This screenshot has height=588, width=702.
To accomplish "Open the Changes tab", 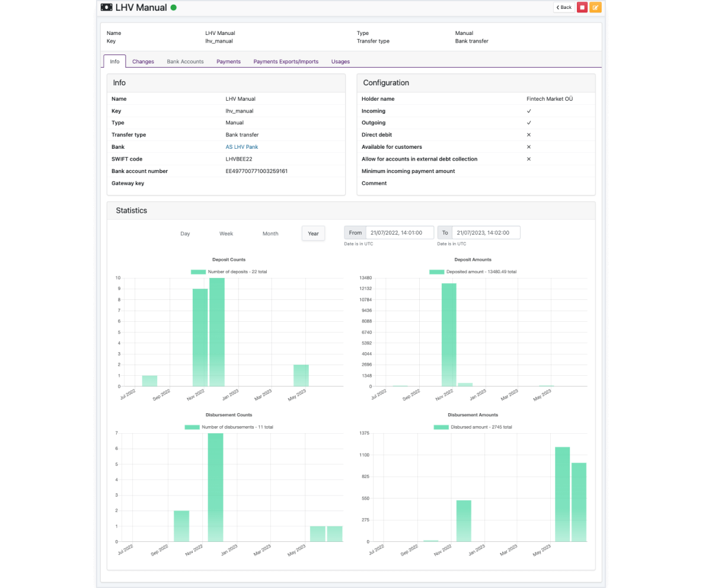I will [143, 61].
